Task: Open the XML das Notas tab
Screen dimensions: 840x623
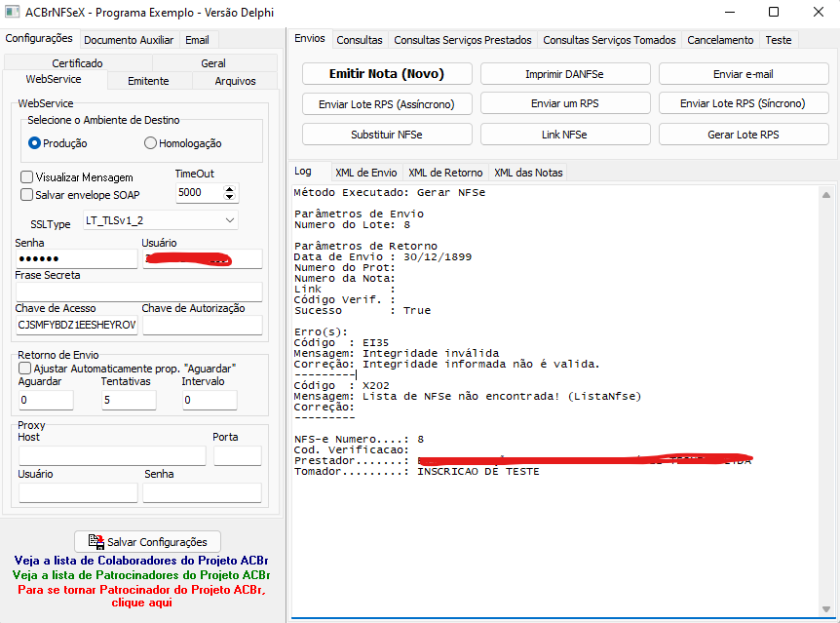Action: pos(528,173)
